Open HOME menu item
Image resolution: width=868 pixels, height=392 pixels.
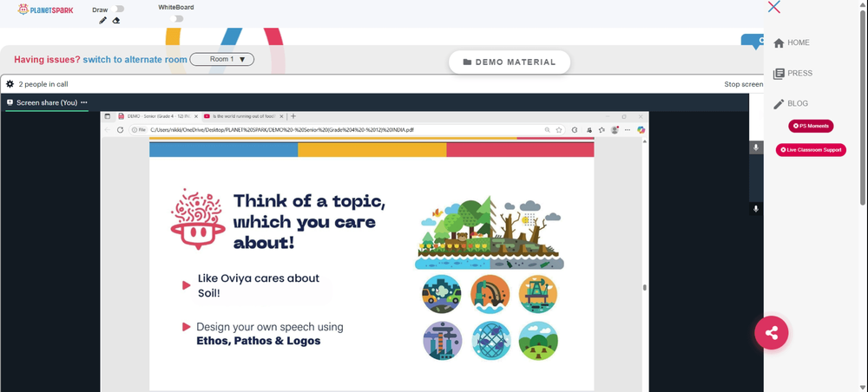(x=791, y=42)
